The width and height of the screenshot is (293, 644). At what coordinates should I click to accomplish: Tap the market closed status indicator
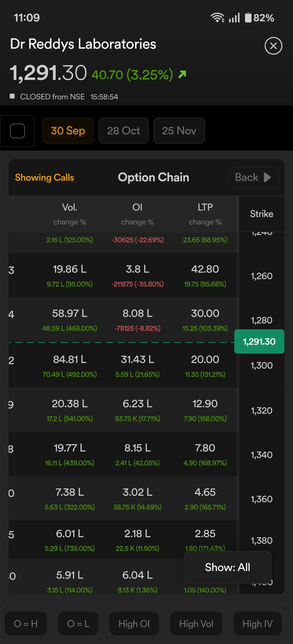pyautogui.click(x=12, y=96)
